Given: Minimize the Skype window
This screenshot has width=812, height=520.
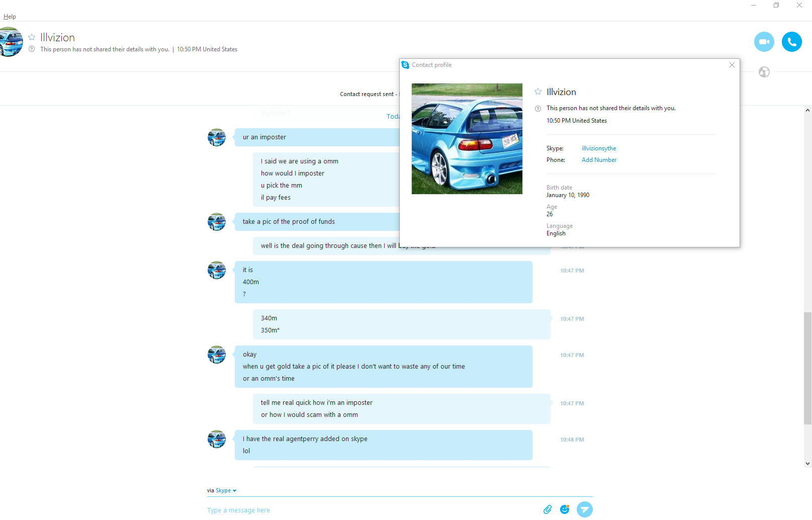Looking at the screenshot, I should [x=754, y=6].
